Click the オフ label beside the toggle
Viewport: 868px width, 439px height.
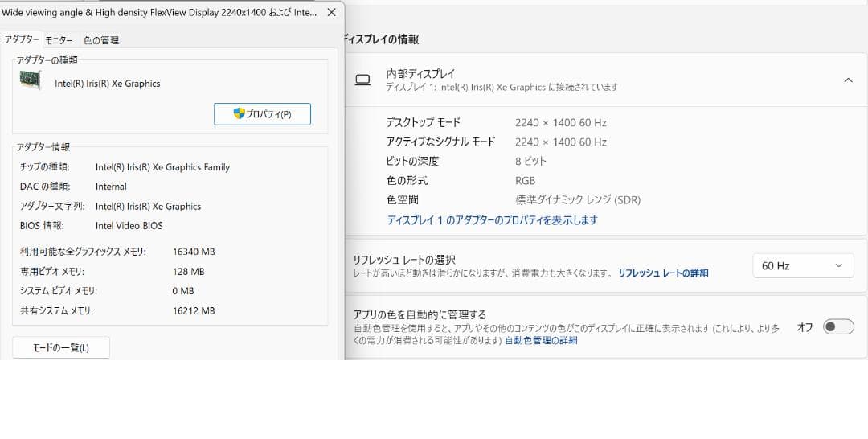click(x=805, y=327)
